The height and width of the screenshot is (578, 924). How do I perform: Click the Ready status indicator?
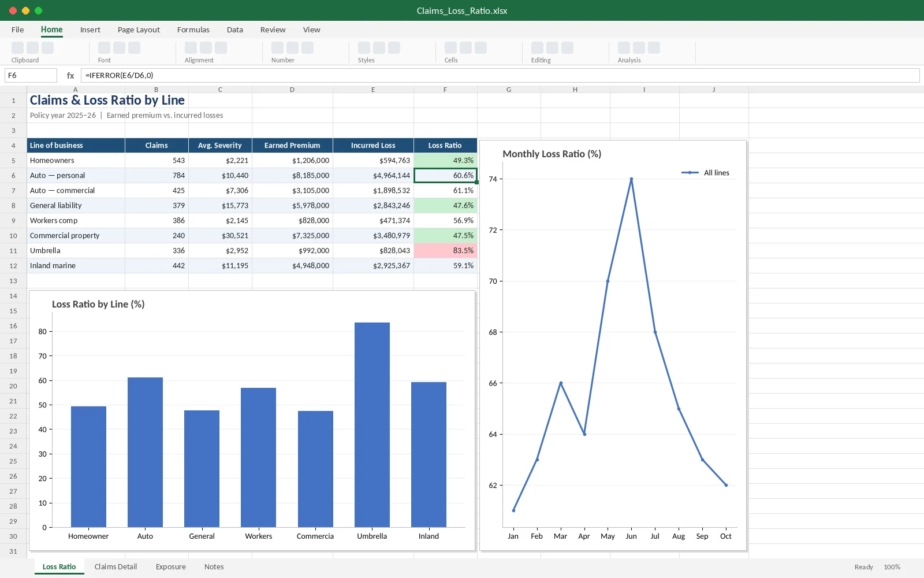tap(863, 567)
